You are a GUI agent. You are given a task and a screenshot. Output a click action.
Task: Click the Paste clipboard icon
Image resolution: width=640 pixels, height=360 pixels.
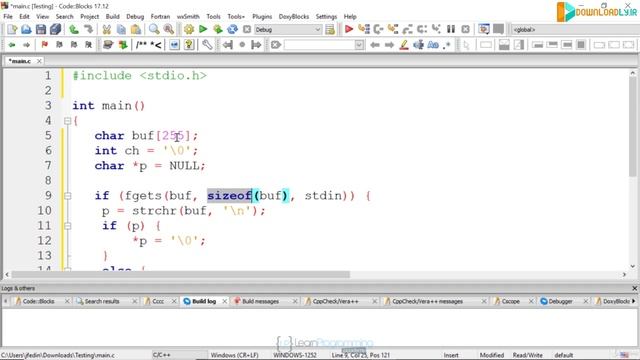[136, 29]
